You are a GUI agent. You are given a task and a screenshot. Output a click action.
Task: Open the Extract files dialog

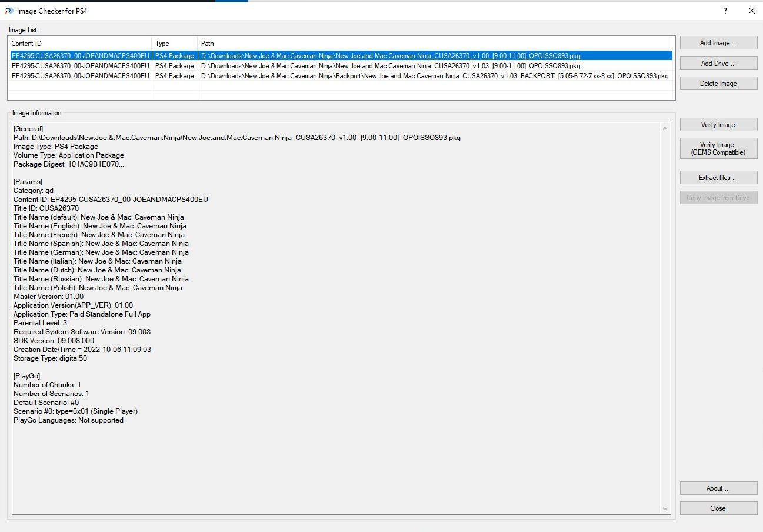718,178
